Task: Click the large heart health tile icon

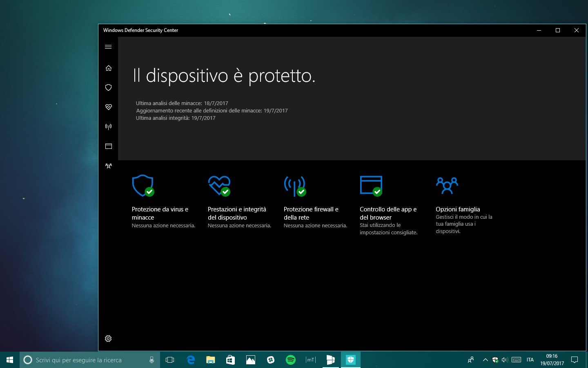Action: point(219,186)
